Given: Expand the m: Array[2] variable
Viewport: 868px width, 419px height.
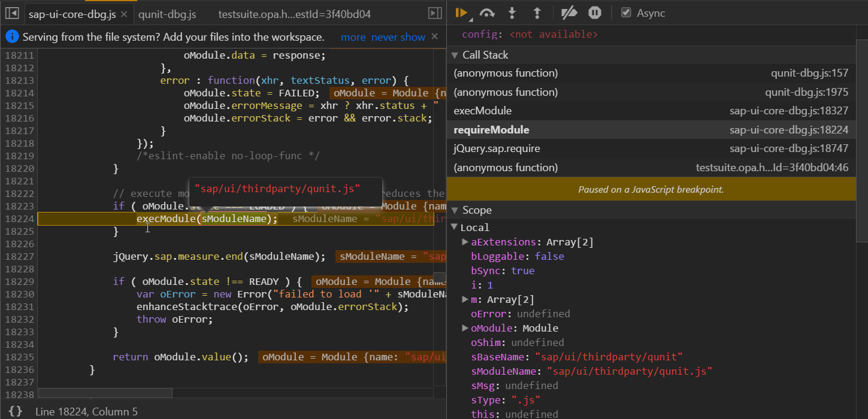Looking at the screenshot, I should (x=465, y=299).
